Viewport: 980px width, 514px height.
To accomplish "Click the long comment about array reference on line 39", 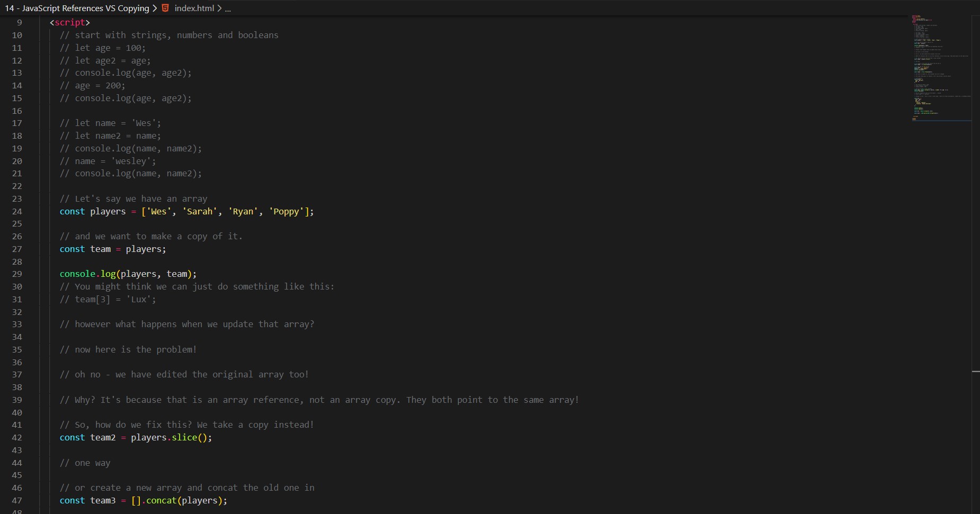I will tap(319, 400).
